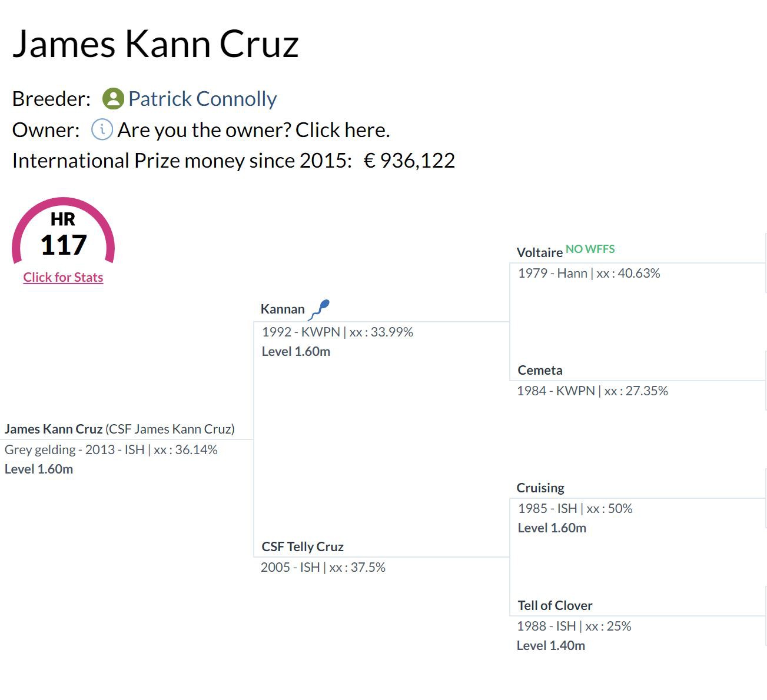Click Kannan's 1992 KWPN details line
767x700 pixels.
(x=337, y=332)
